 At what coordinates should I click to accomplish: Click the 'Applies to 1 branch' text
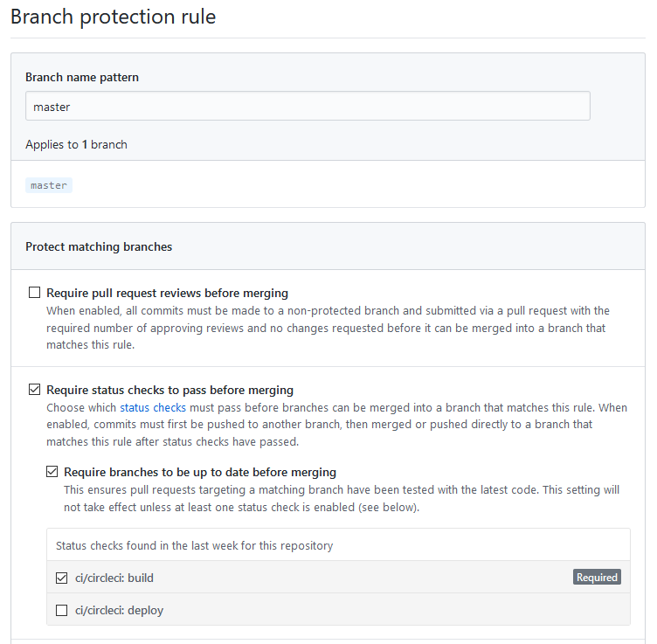click(76, 144)
